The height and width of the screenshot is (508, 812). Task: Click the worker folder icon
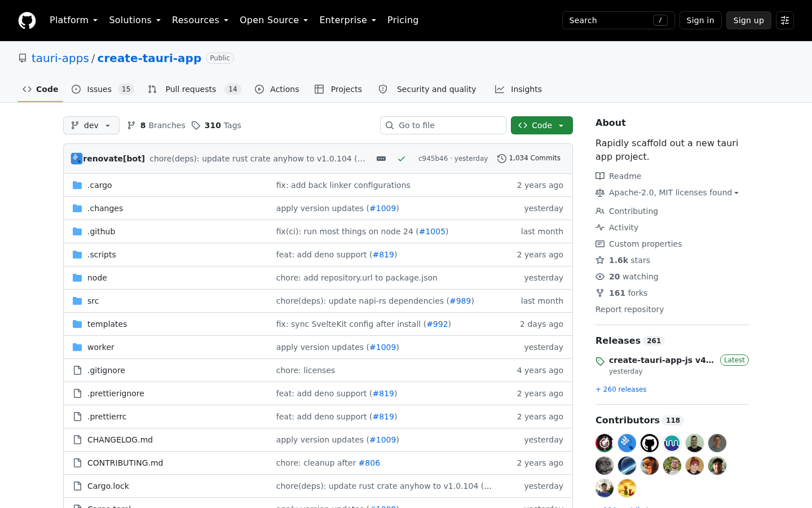point(77,347)
